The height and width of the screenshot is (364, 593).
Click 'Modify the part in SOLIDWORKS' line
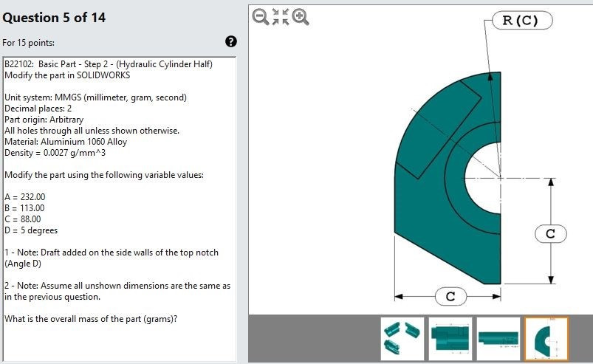(67, 75)
